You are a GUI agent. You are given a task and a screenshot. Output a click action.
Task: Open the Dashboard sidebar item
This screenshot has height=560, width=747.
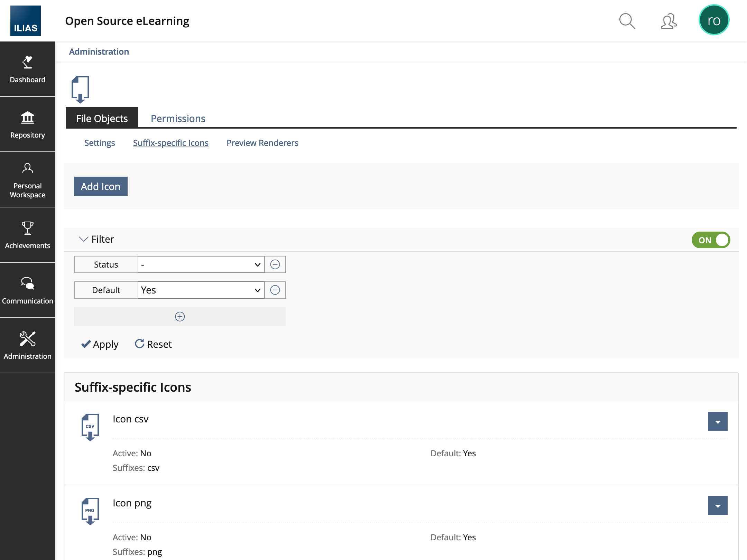(x=27, y=69)
